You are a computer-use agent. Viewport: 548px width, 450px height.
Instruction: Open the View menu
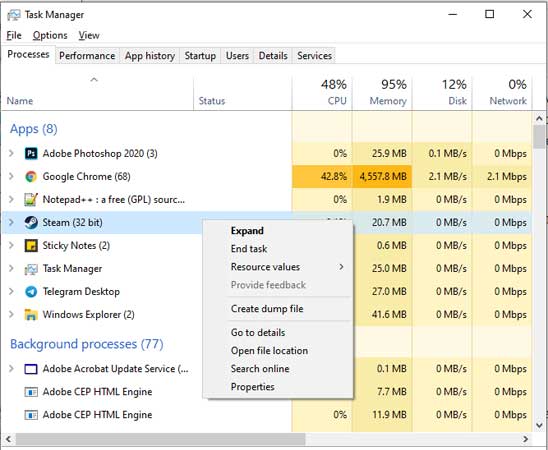click(89, 36)
